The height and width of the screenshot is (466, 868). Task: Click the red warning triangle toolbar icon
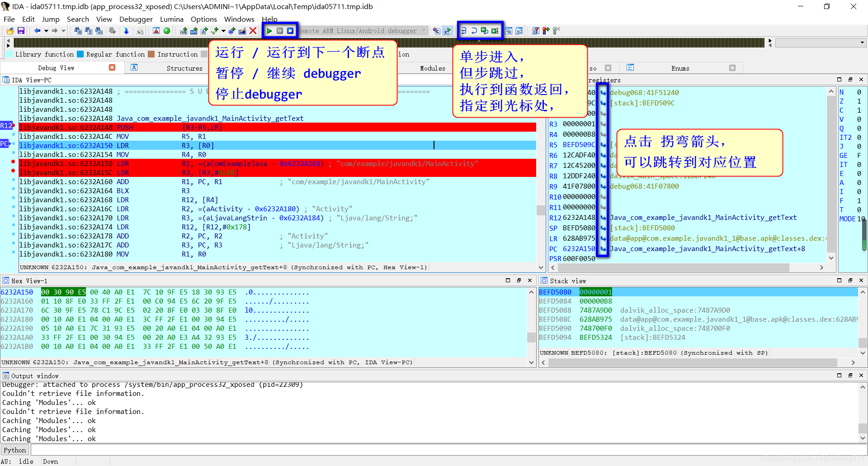(156, 31)
